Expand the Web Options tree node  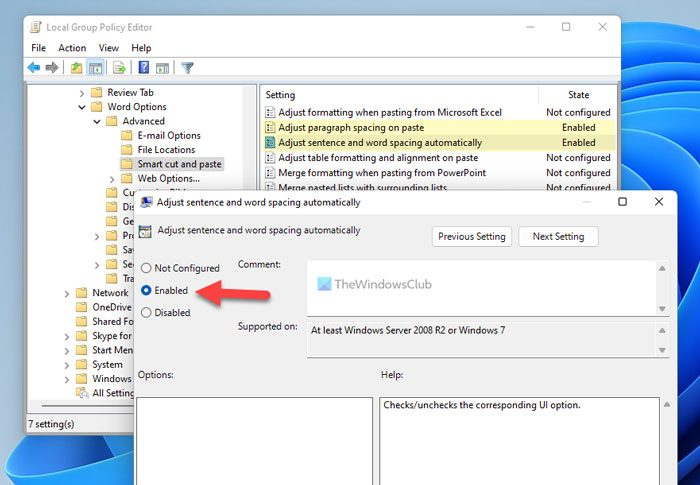click(112, 179)
